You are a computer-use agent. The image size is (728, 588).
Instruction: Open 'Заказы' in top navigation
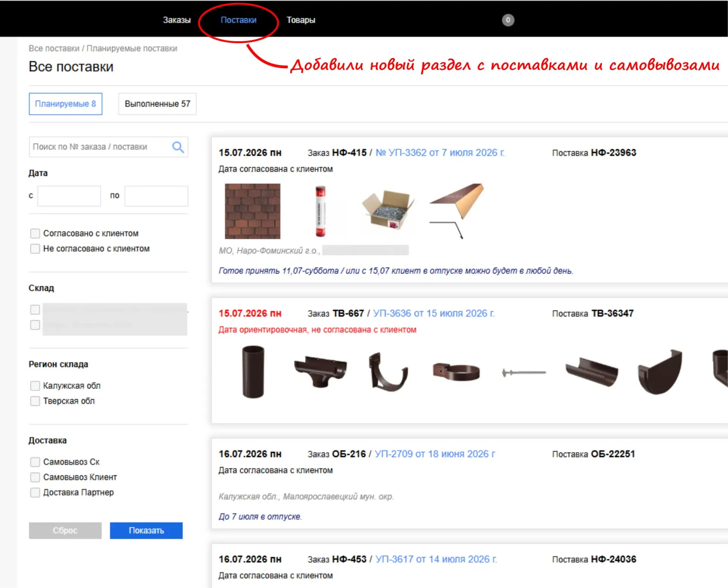click(177, 20)
